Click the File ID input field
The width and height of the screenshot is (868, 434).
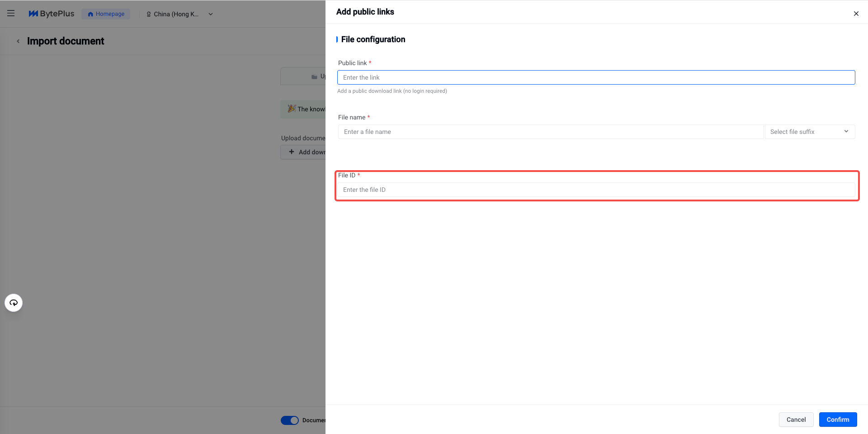click(x=596, y=190)
